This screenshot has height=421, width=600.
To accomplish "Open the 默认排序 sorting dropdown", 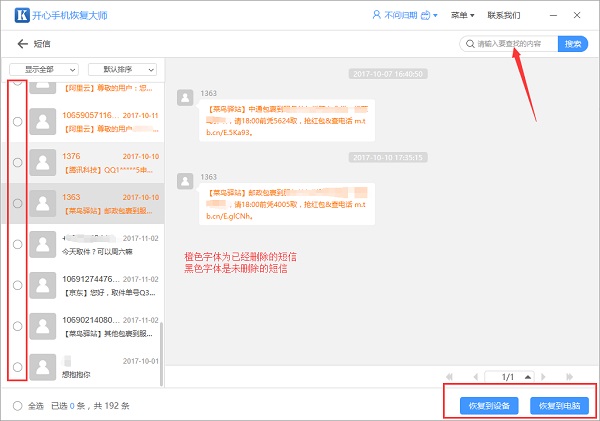I will [x=122, y=70].
